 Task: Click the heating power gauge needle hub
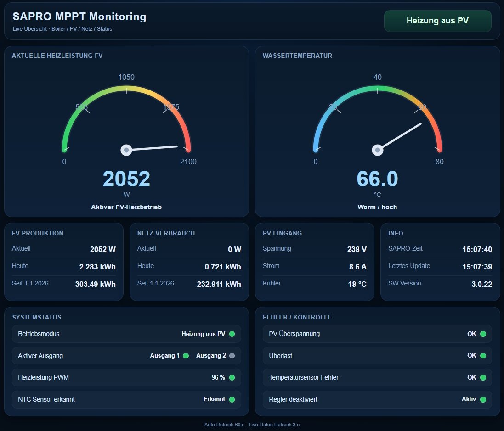[x=126, y=150]
